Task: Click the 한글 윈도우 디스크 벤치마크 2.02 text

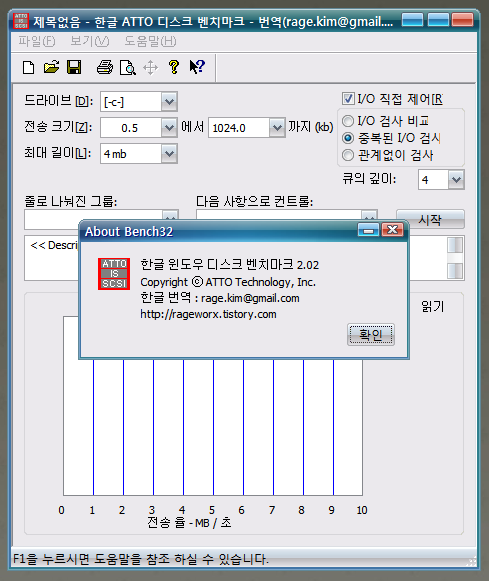Action: pyautogui.click(x=229, y=265)
